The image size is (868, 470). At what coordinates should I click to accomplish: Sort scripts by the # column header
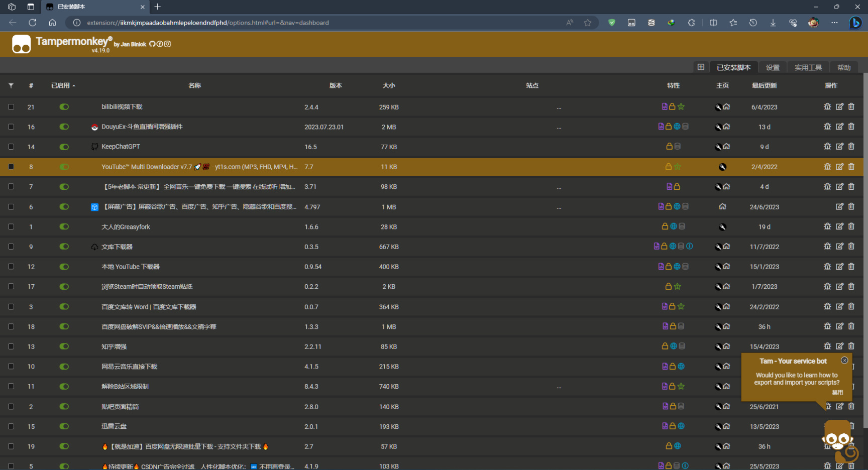[x=31, y=85]
